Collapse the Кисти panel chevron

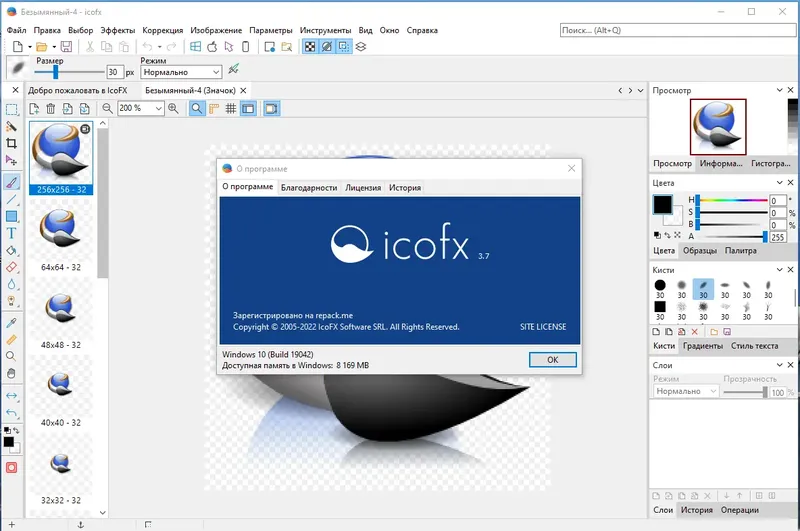[780, 270]
